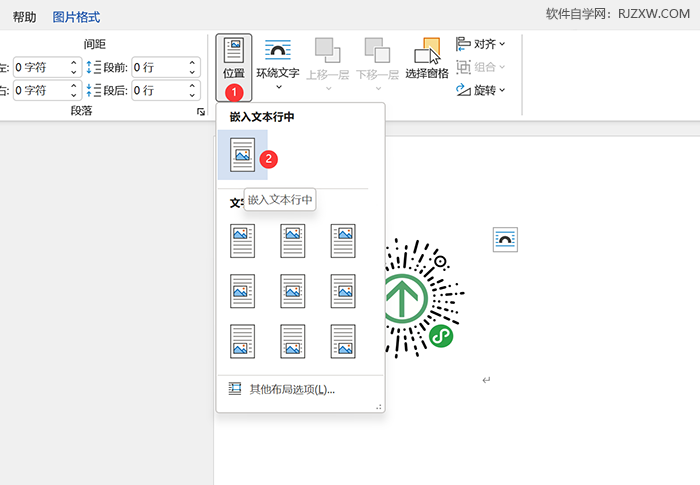
Task: Open the 对齐 align dropdown
Action: (x=481, y=44)
